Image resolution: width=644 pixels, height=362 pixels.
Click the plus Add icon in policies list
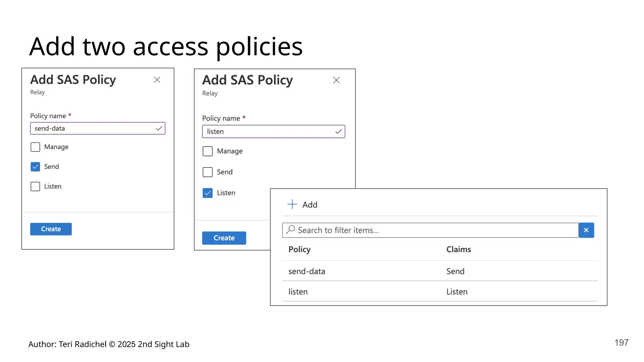(292, 204)
